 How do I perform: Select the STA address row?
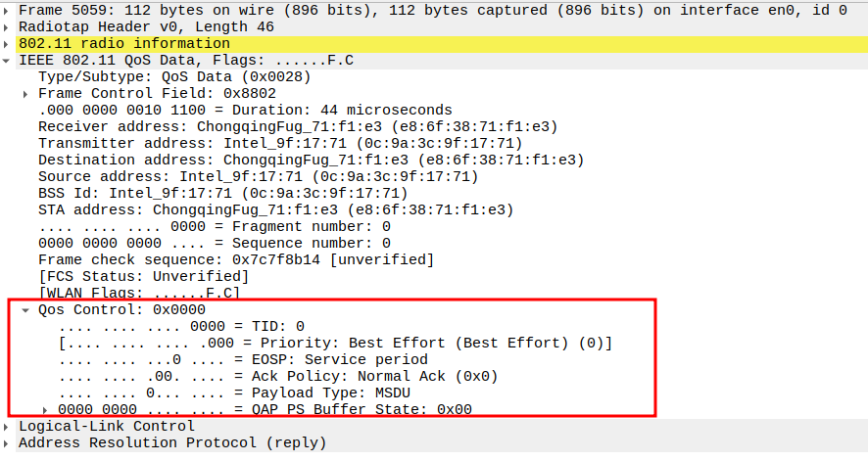click(275, 209)
